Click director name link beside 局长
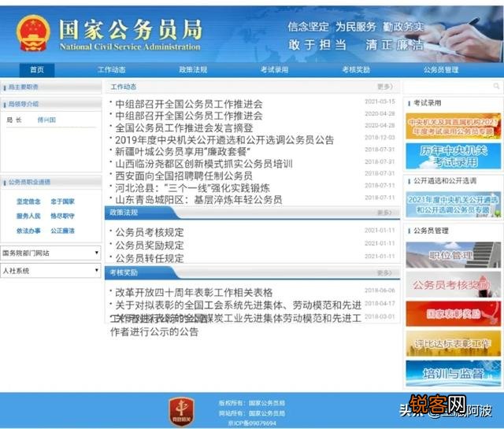 click(x=46, y=120)
